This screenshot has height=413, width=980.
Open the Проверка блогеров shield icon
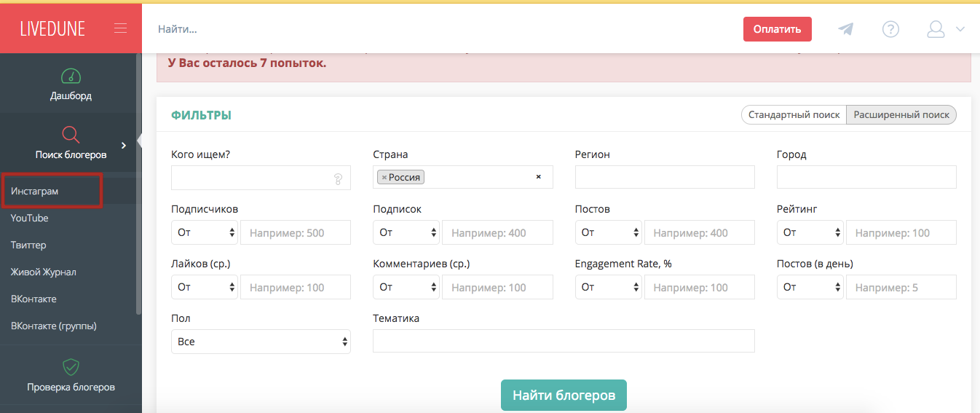click(71, 366)
